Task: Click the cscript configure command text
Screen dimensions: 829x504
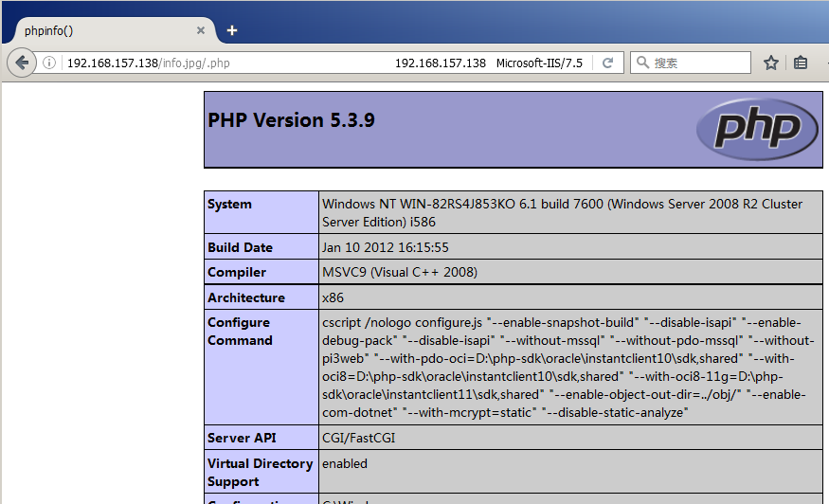Action: (568, 368)
